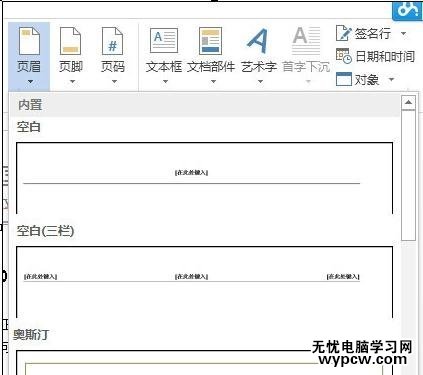This screenshot has width=423, height=375.
Task: Click the 对象 object icon
Action: (x=344, y=79)
